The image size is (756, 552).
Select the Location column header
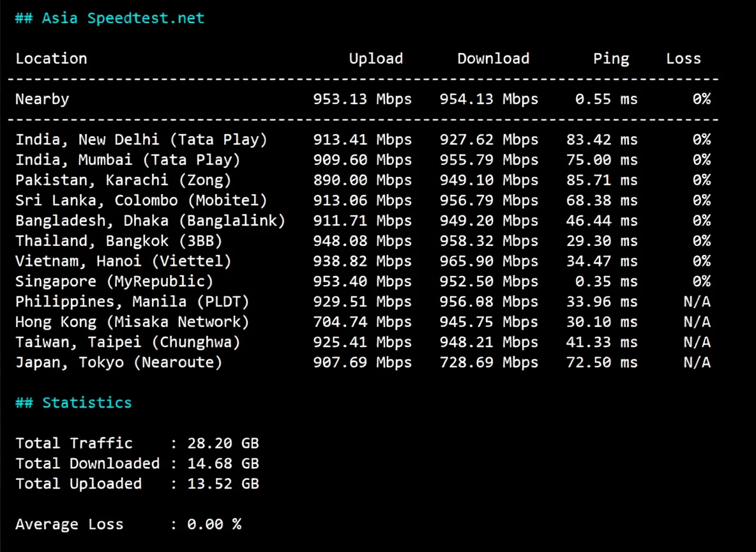tap(51, 58)
